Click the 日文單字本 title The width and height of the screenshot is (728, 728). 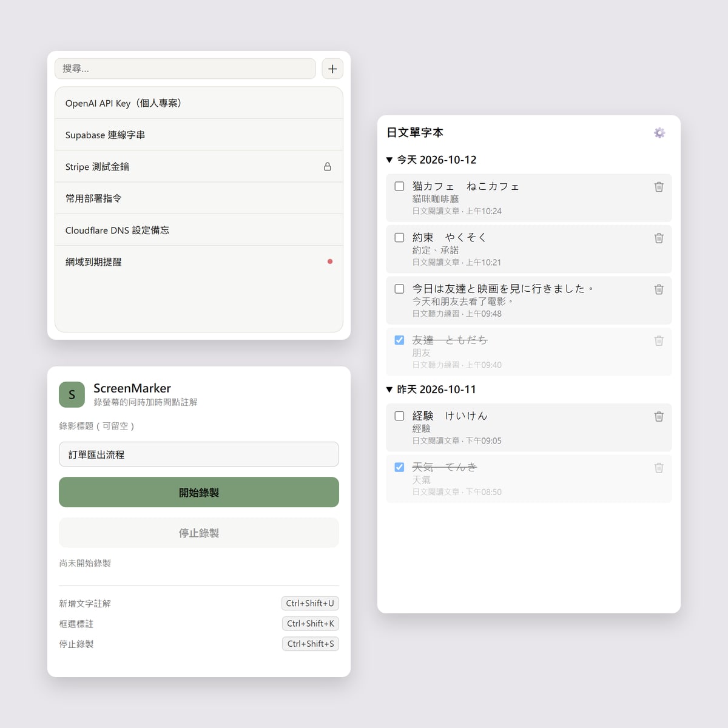click(x=415, y=132)
